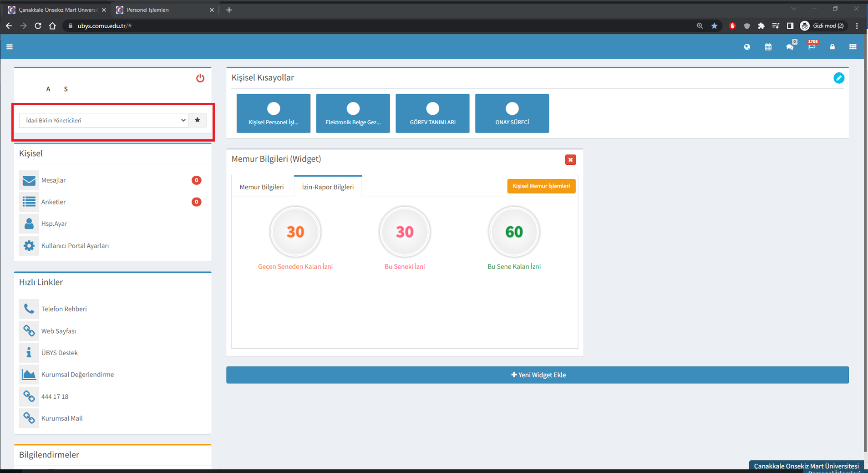
Task: Switch to the Memur Bilgileri tab
Action: [262, 187]
